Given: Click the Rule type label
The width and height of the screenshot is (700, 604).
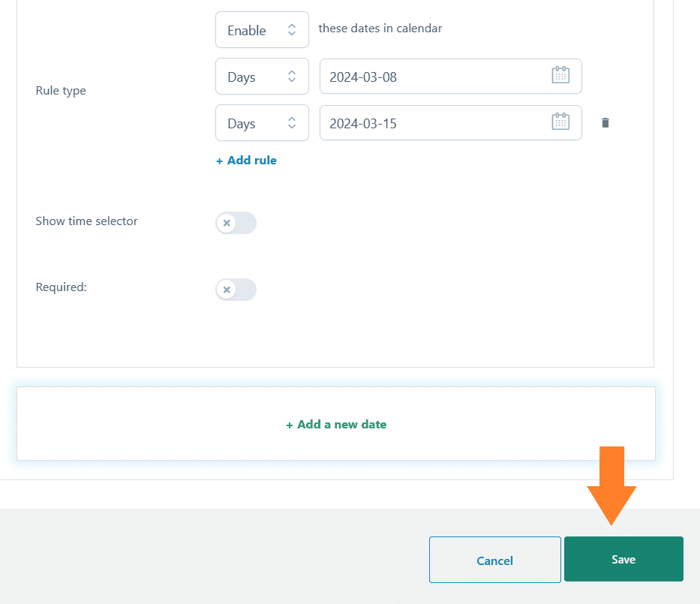Looking at the screenshot, I should click(x=61, y=91).
